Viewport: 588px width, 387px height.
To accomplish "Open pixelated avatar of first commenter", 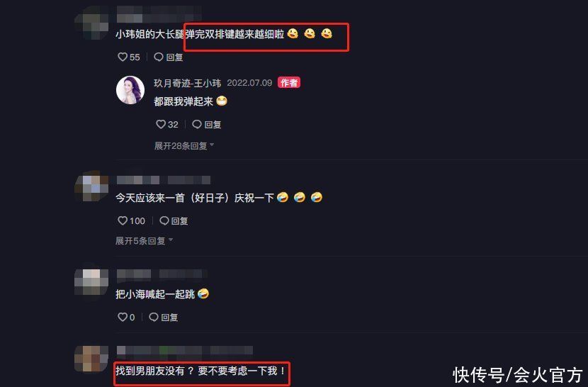I will click(x=91, y=23).
